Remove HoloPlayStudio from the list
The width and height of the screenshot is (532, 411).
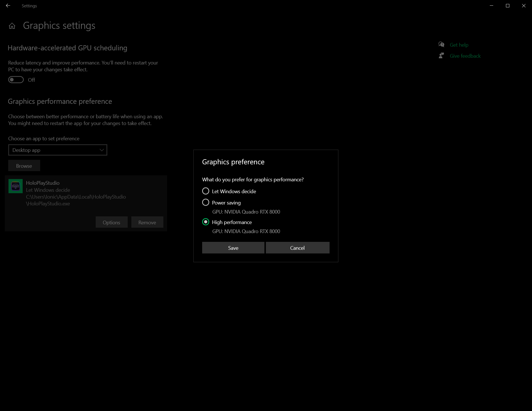point(147,222)
